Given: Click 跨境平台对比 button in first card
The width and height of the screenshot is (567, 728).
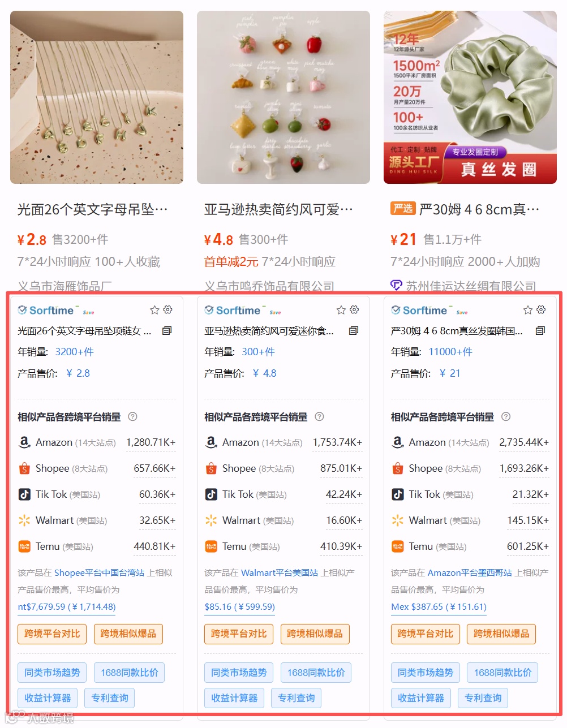Looking at the screenshot, I should [52, 634].
